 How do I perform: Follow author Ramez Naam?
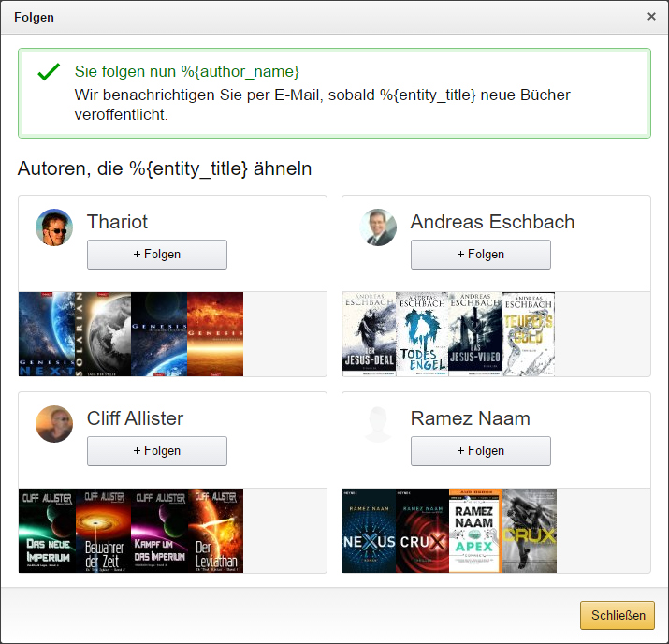[481, 451]
